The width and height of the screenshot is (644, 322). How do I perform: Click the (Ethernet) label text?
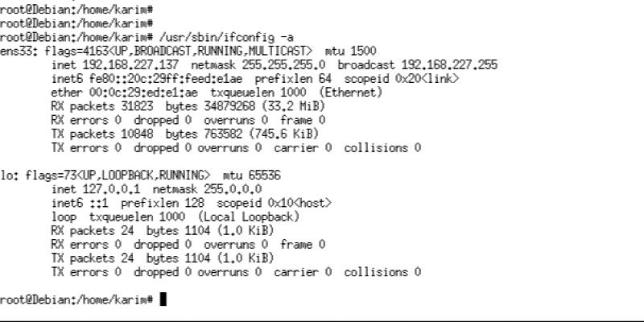click(x=351, y=93)
